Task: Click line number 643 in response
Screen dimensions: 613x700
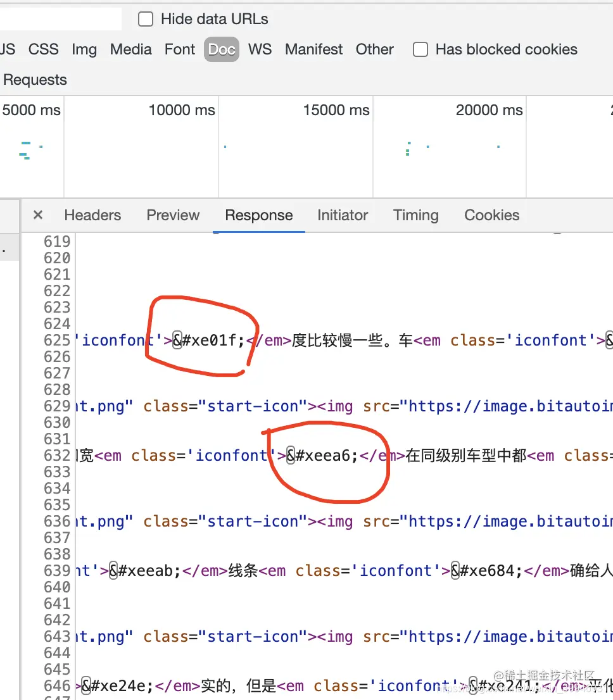Action: point(57,637)
